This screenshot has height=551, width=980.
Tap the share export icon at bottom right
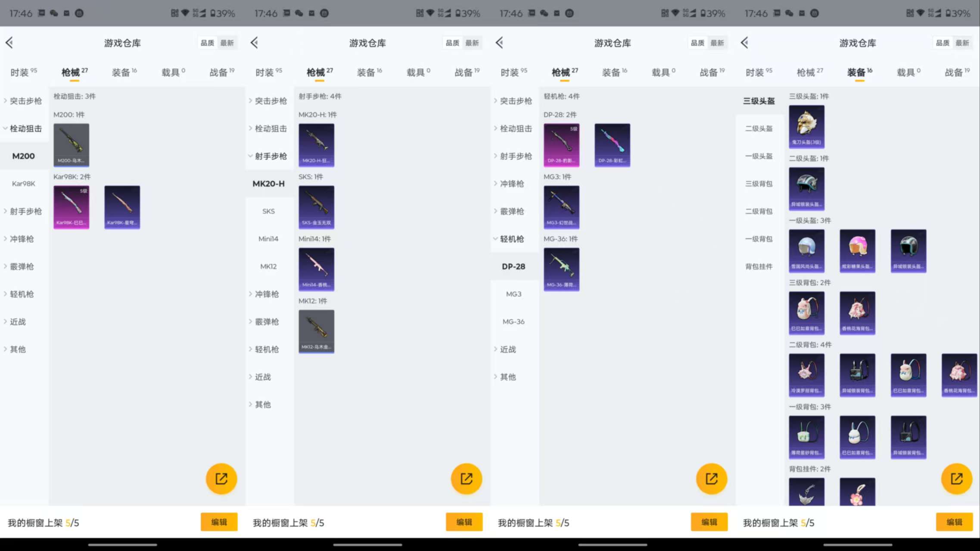tap(956, 479)
